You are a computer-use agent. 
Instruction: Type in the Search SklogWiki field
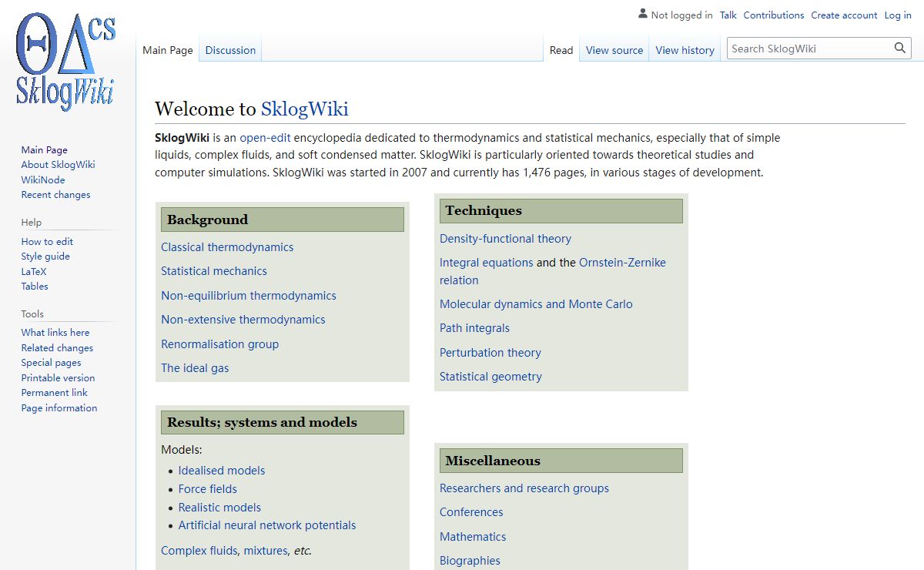tap(810, 49)
